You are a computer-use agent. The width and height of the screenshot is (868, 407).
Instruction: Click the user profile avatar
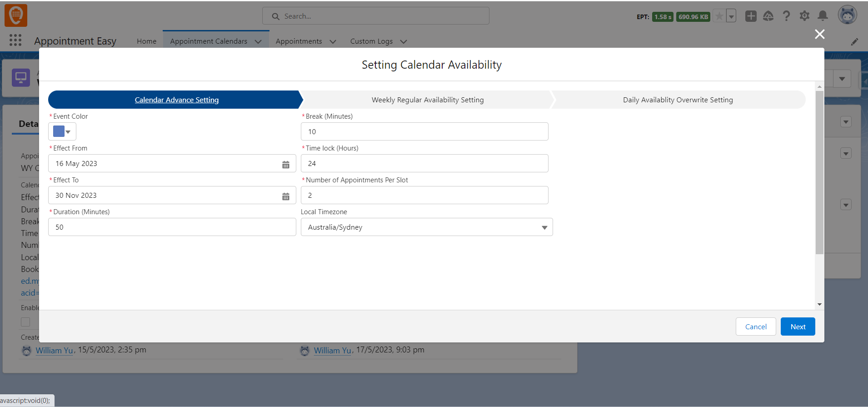(847, 15)
